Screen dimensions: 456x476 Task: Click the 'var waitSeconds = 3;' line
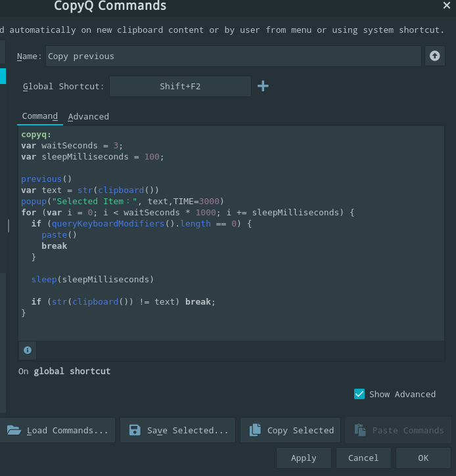(72, 146)
